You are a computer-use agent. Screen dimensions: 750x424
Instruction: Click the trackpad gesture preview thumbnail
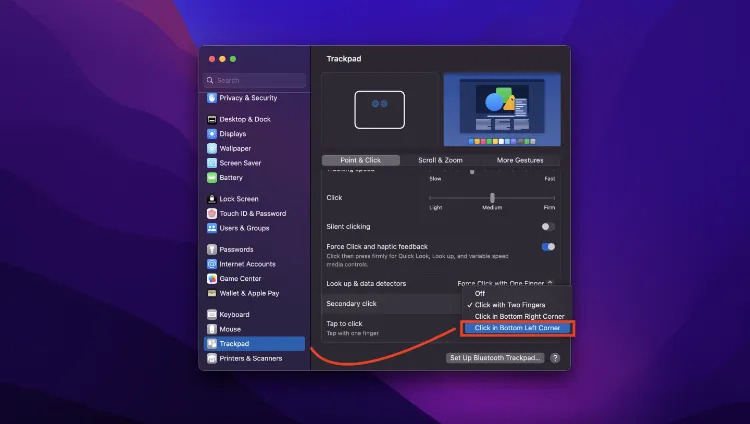[380, 110]
